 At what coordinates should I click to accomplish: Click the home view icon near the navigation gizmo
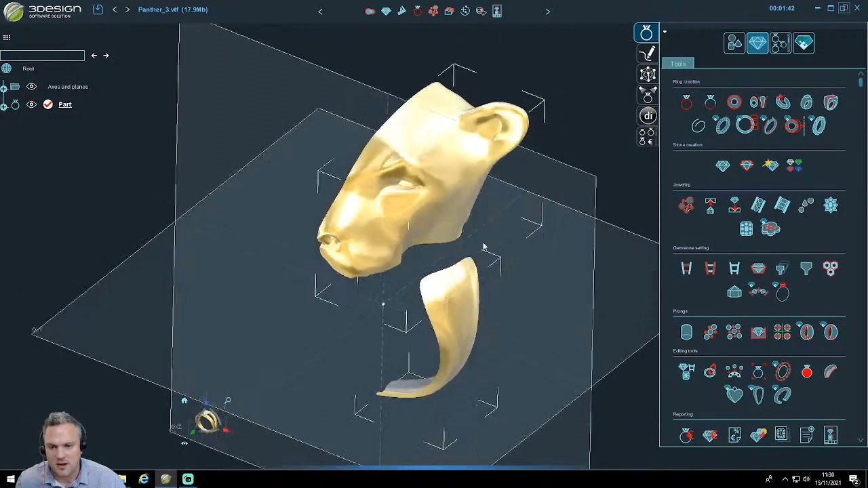click(184, 401)
